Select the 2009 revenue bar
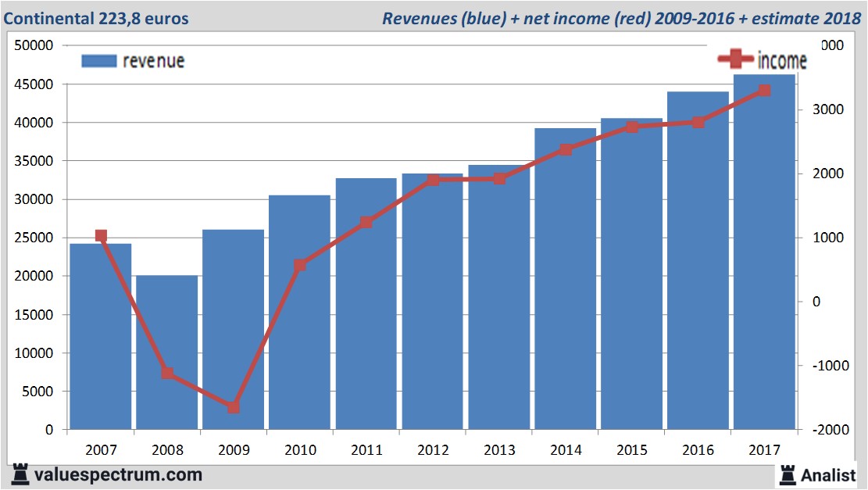868x490 pixels. point(233,330)
